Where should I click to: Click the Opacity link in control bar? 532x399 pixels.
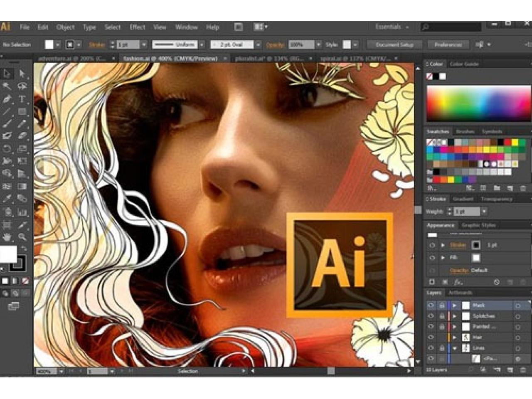(x=275, y=44)
